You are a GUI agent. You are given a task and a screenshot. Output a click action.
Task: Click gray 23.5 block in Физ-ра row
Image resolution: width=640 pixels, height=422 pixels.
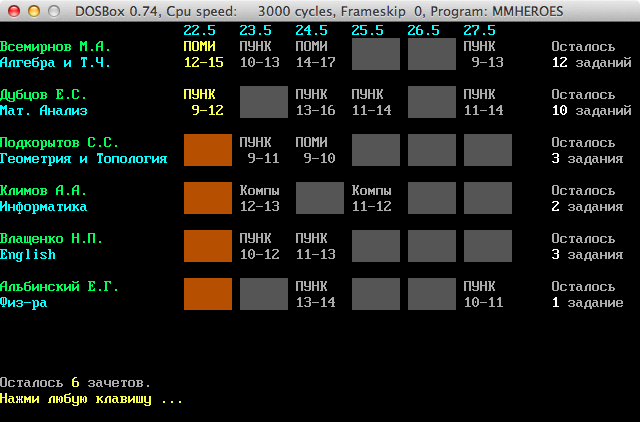click(x=264, y=294)
